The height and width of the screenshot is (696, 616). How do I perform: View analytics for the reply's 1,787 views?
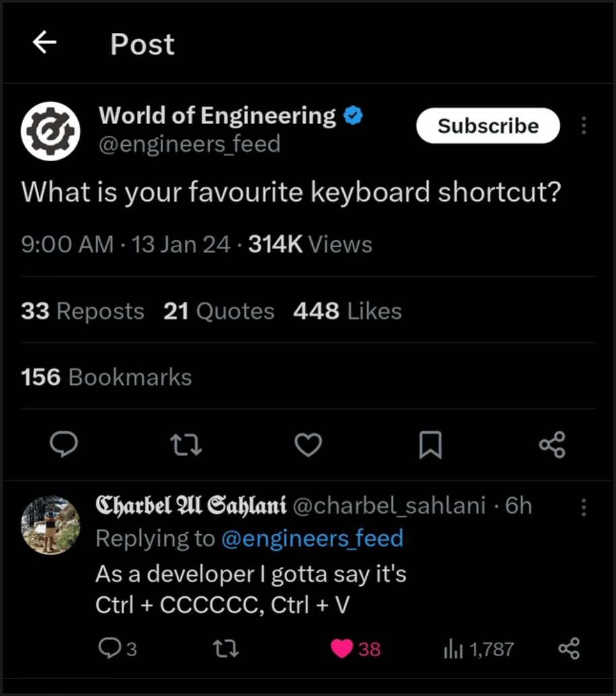pyautogui.click(x=479, y=649)
